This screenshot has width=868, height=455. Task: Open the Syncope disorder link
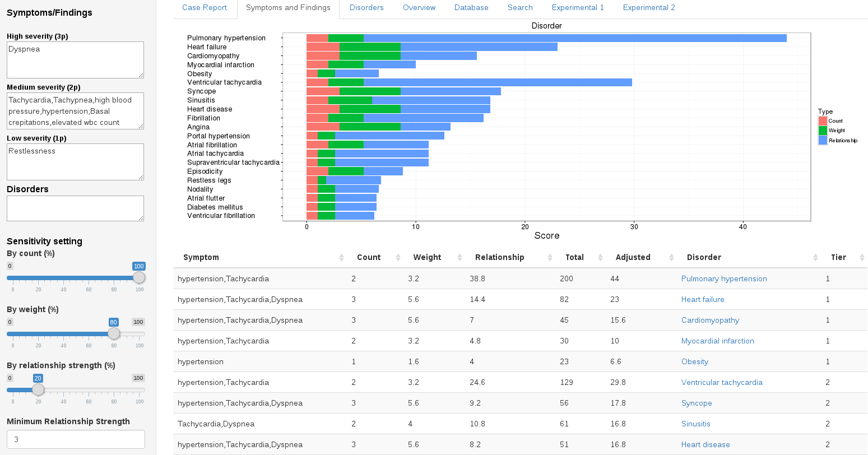pos(697,403)
